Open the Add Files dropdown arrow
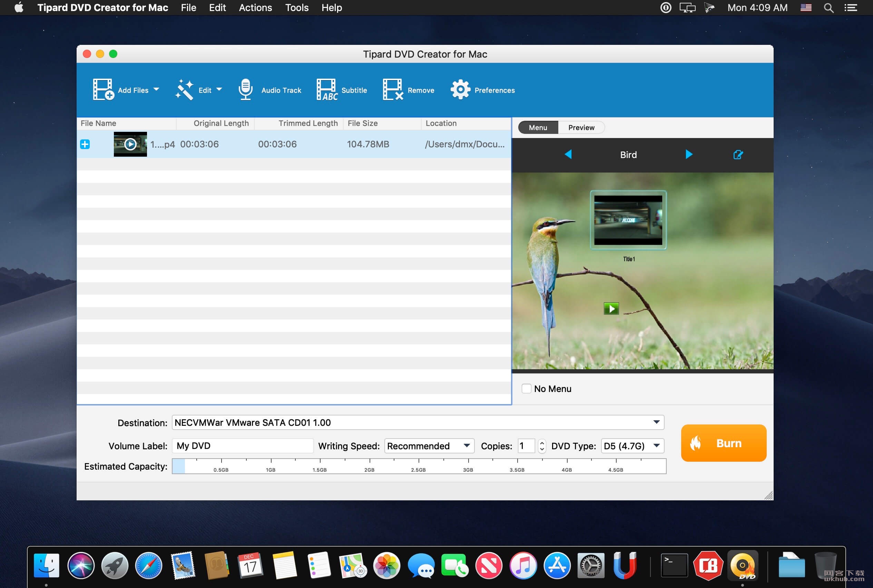The height and width of the screenshot is (588, 873). [x=156, y=89]
